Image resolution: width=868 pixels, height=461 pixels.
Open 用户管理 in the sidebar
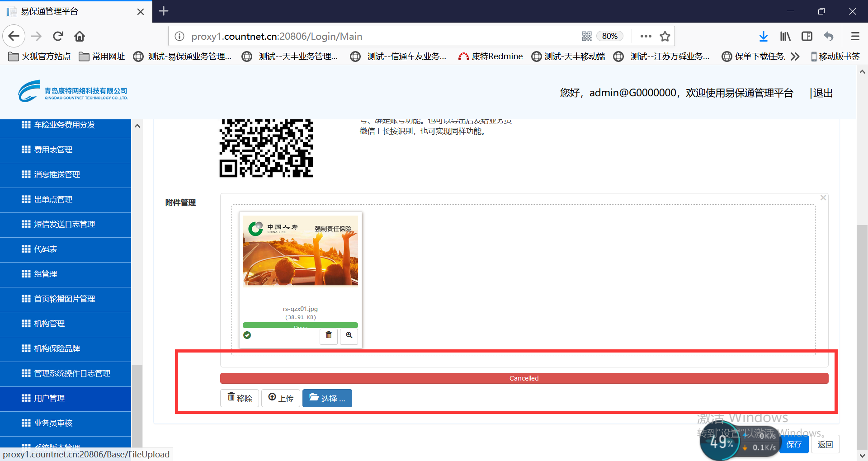coord(66,399)
